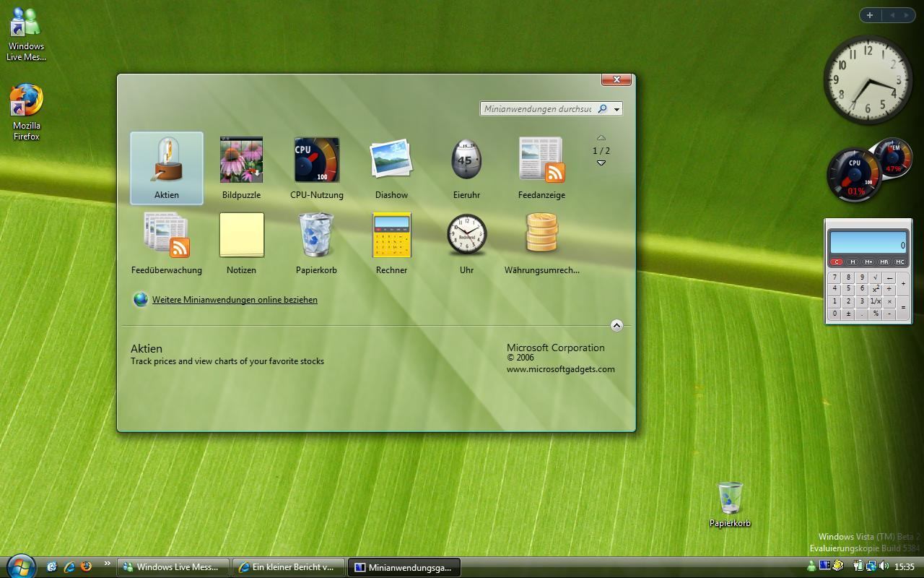Click the network connection tray icon
This screenshot has height=578, width=924.
click(871, 566)
